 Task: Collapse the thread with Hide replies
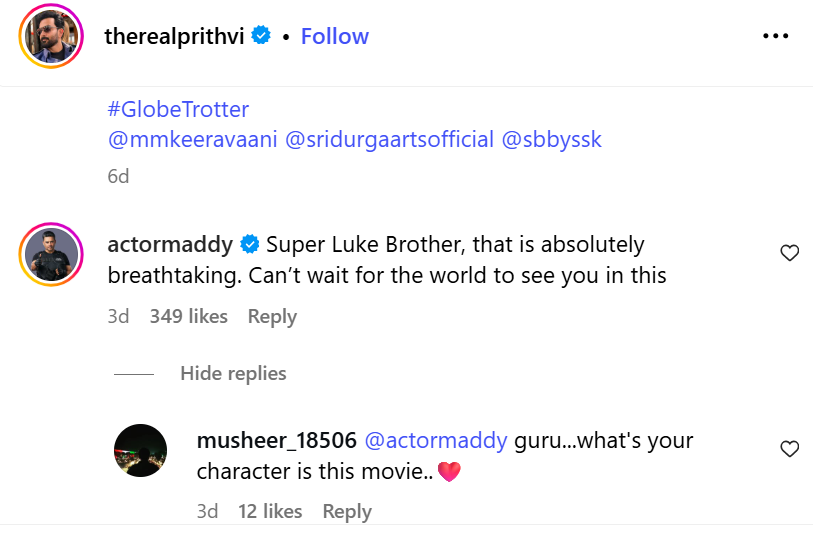pos(233,373)
